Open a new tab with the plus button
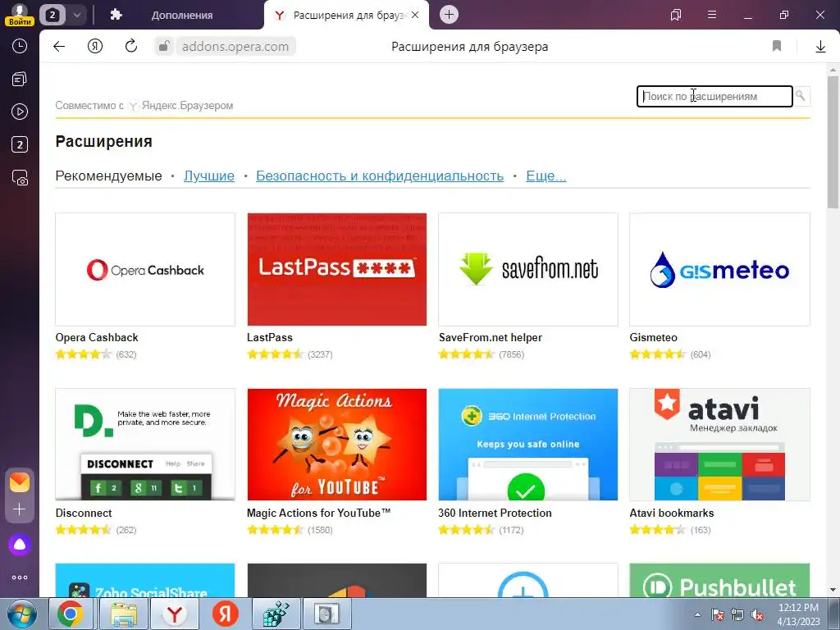Image resolution: width=840 pixels, height=630 pixels. point(449,15)
